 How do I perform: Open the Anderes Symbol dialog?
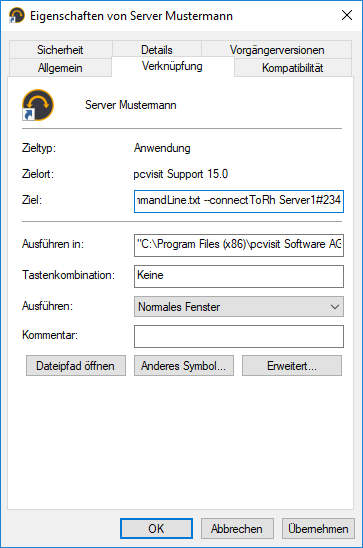tap(184, 366)
